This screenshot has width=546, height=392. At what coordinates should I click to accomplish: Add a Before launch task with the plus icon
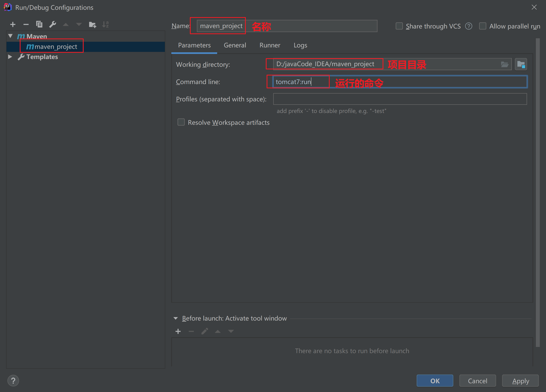click(x=178, y=332)
